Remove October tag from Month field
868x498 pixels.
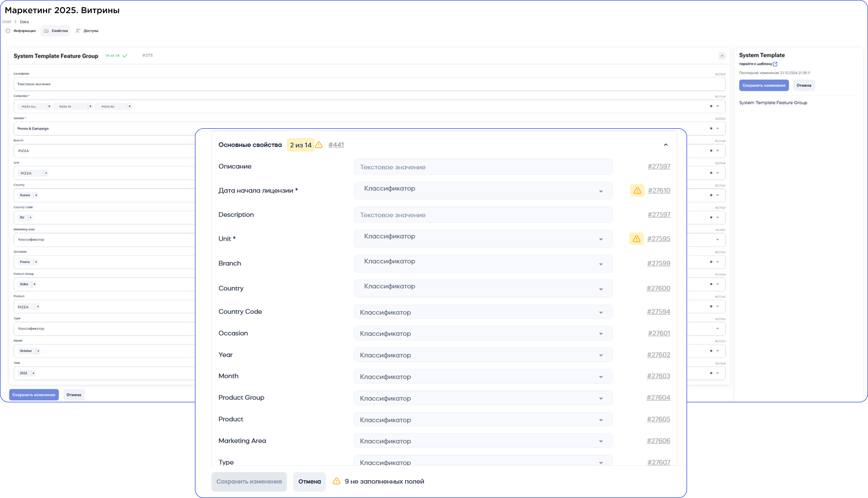[x=38, y=351]
